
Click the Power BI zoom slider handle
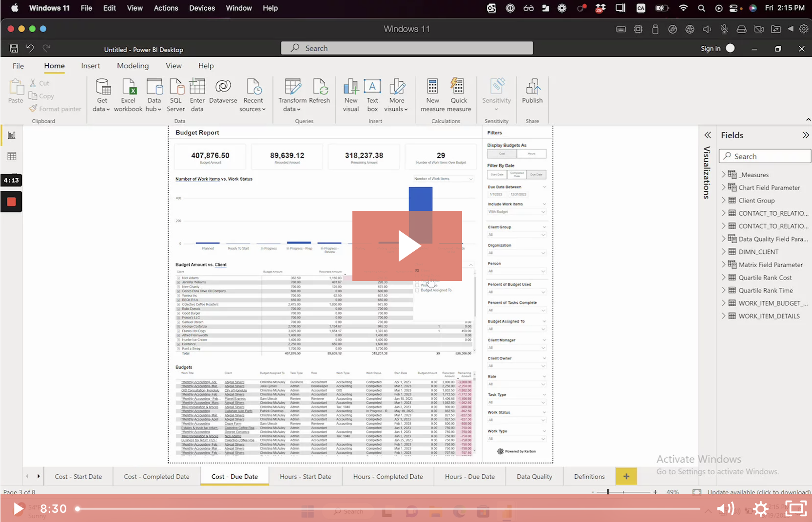[x=608, y=492]
